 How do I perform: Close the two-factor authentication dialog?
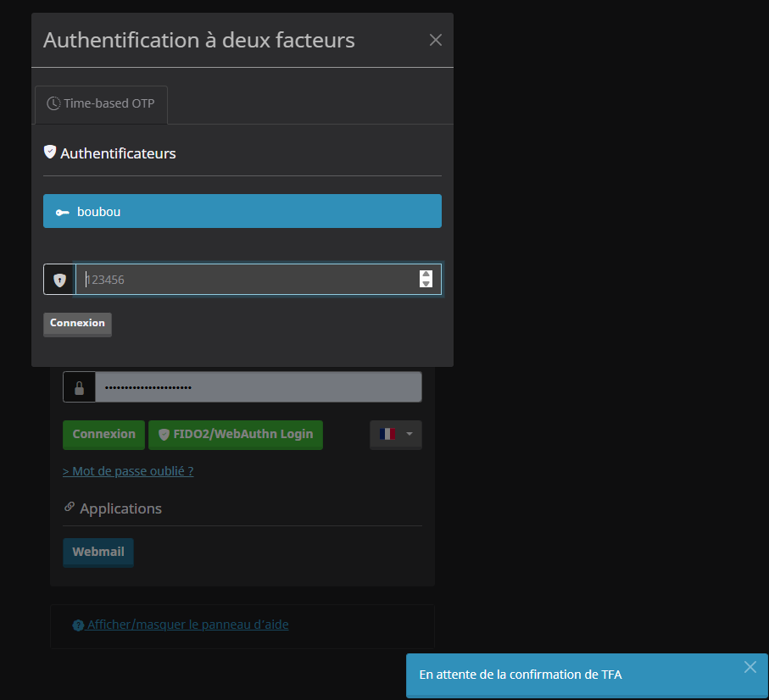[x=436, y=40]
